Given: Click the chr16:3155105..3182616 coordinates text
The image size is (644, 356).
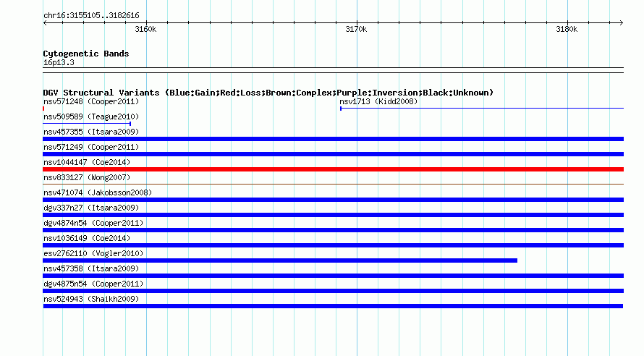Looking at the screenshot, I should (91, 16).
